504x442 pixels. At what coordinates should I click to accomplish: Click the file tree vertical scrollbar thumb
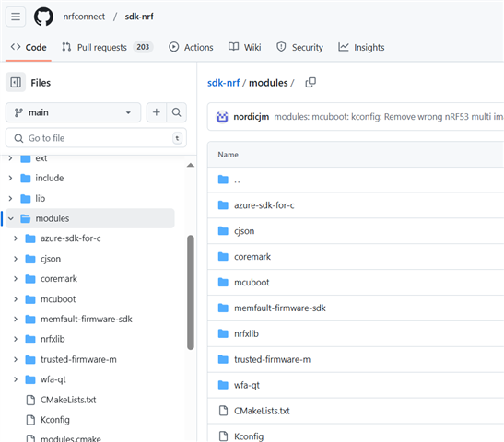tap(191, 292)
